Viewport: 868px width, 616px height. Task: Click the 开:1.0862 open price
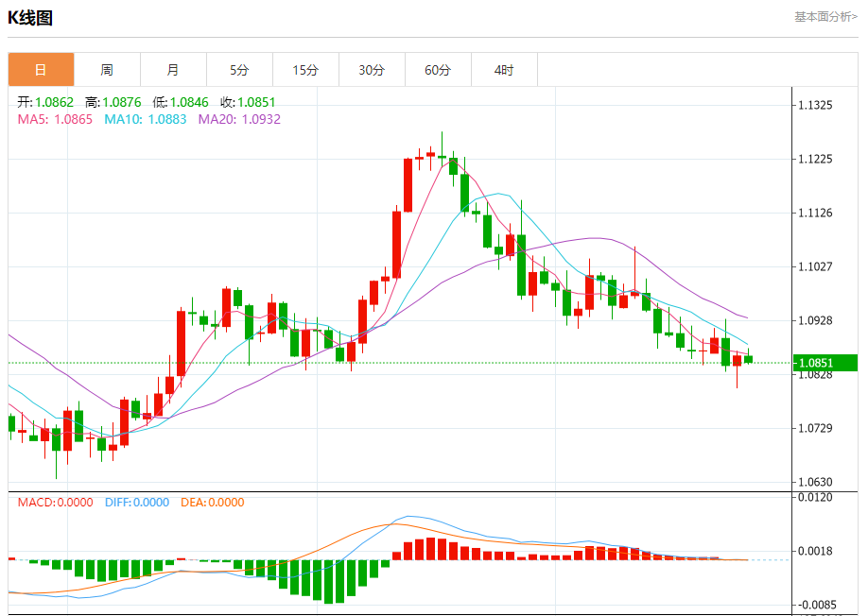[45, 102]
